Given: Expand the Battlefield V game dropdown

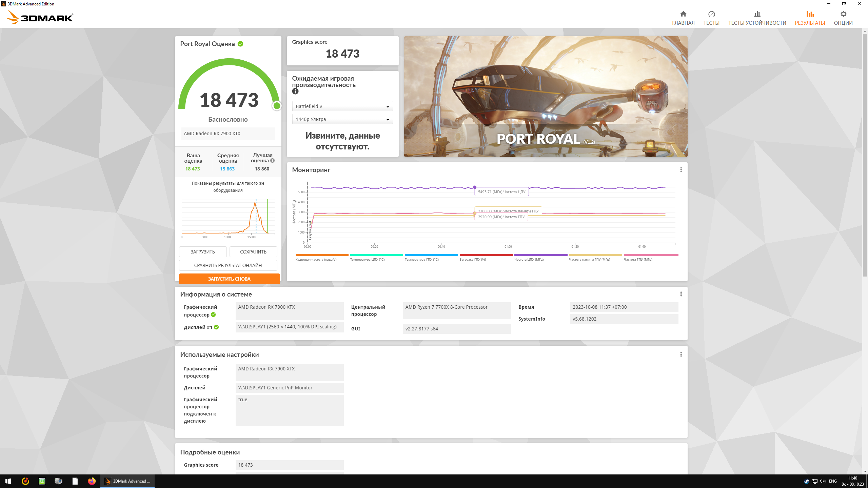Looking at the screenshot, I should (342, 106).
